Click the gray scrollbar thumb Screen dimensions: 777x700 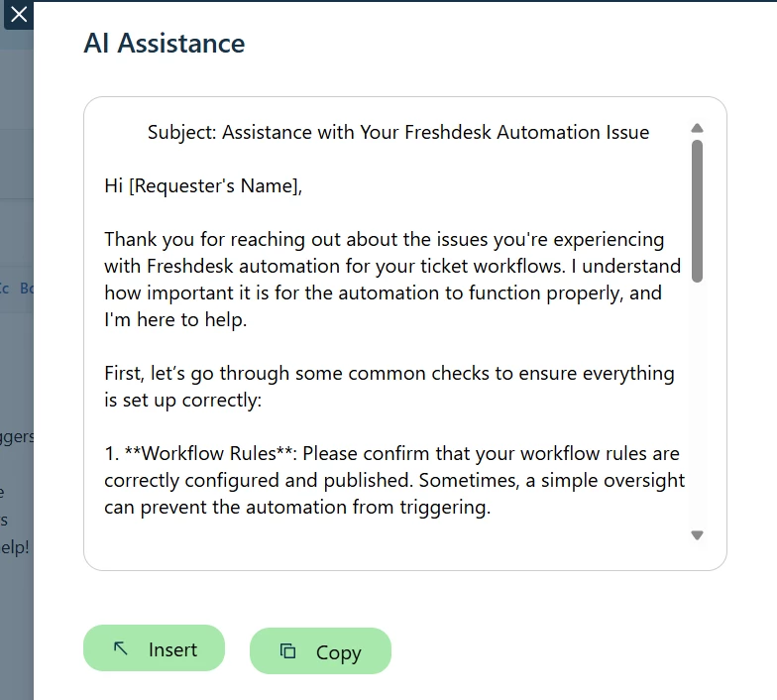point(697,211)
